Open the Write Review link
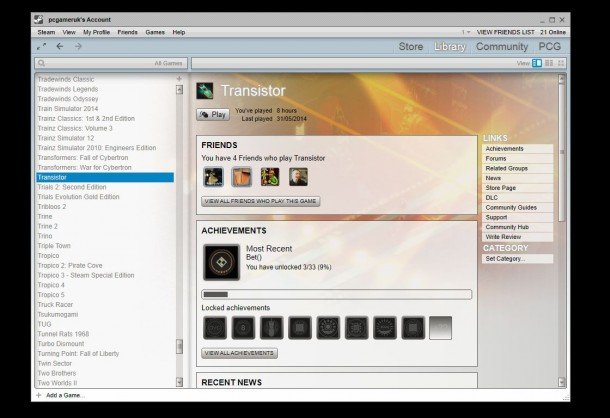Viewport: 610px width, 418px height. tap(517, 237)
